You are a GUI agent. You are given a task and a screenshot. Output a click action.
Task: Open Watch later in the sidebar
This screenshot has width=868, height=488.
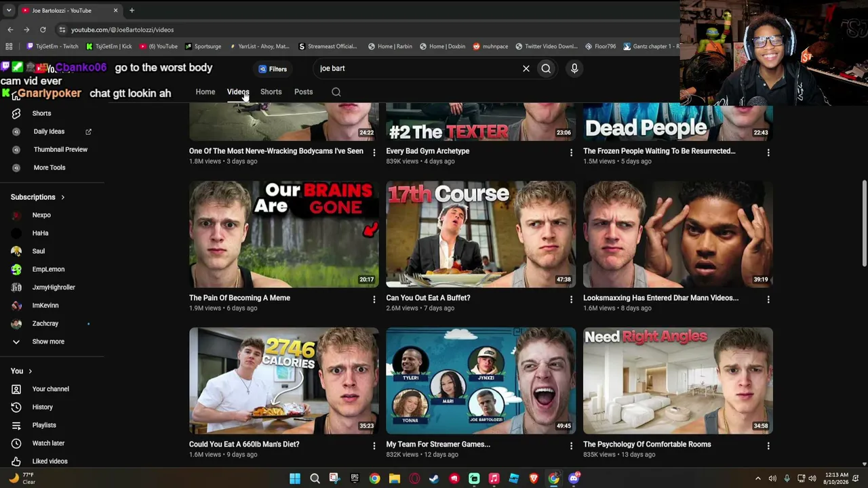click(49, 443)
